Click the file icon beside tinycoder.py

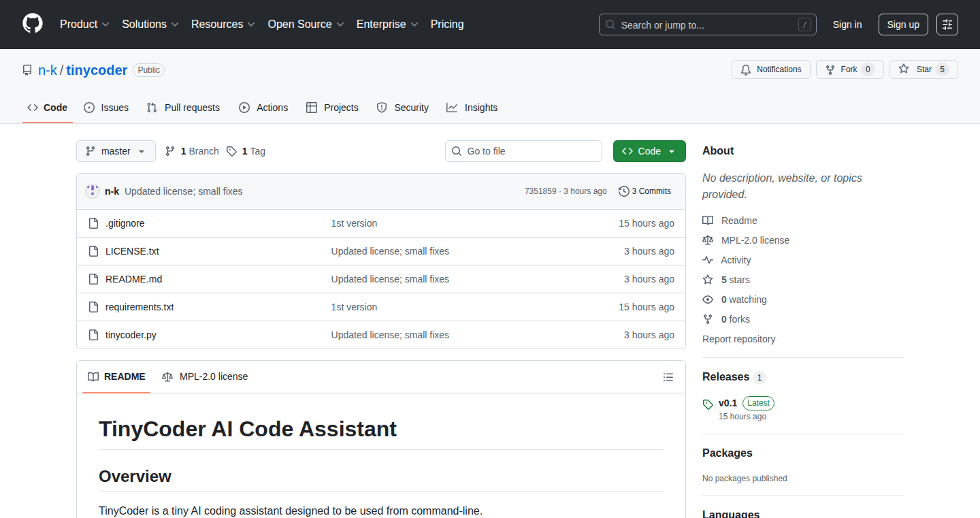tap(94, 335)
